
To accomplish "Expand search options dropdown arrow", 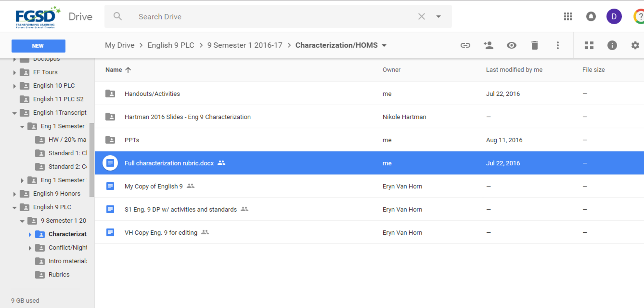I will (x=438, y=16).
